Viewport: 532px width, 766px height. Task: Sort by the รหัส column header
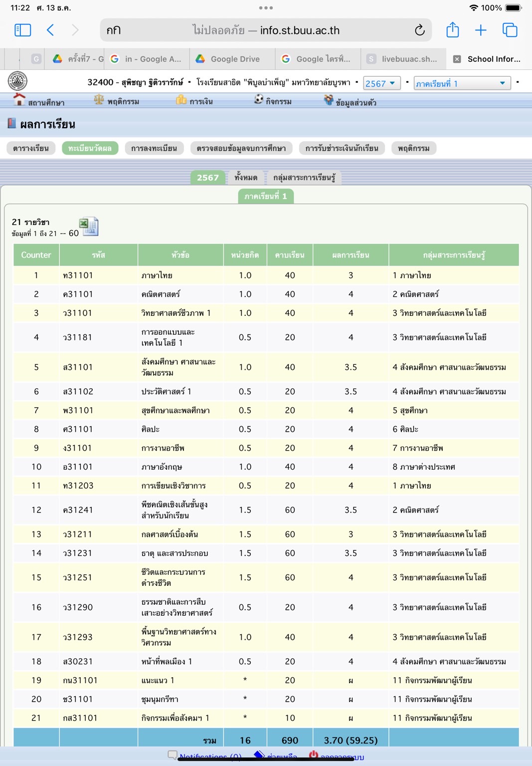(x=99, y=255)
